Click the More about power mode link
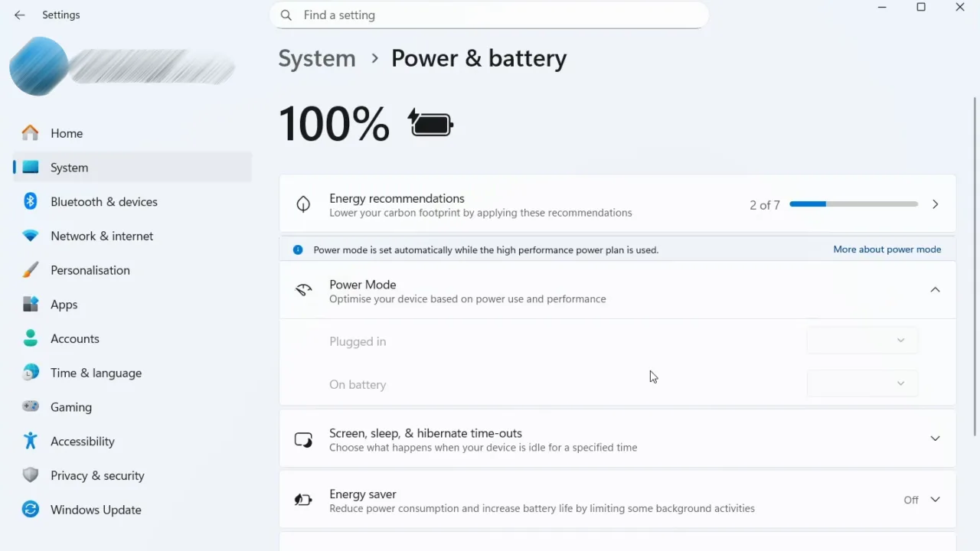980x551 pixels. coord(887,249)
